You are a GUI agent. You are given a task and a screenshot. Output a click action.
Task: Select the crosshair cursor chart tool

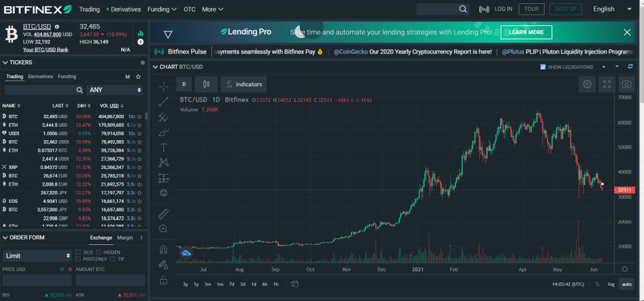(x=163, y=86)
